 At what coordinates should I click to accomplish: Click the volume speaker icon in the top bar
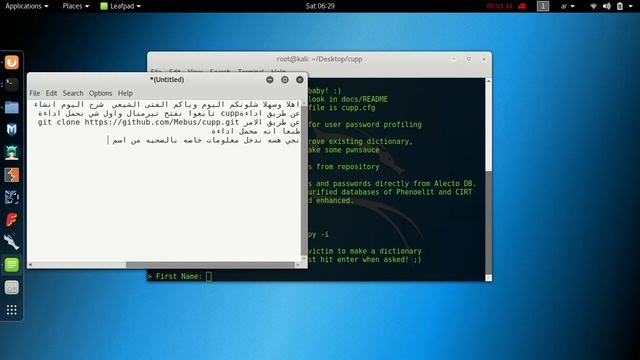point(607,6)
